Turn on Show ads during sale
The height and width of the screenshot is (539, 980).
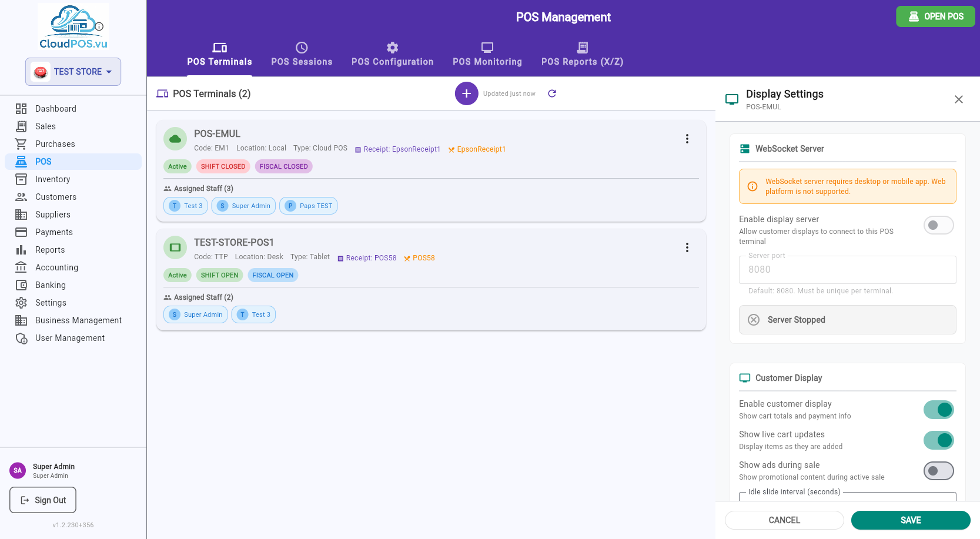pos(938,471)
